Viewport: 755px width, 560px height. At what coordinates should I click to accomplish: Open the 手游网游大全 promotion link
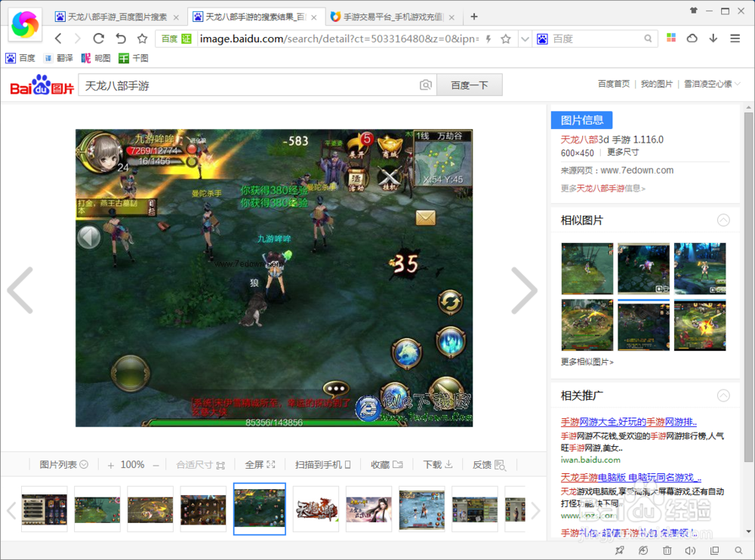[x=628, y=422]
